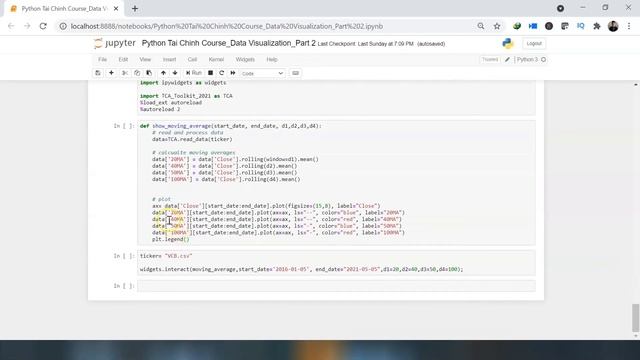
Task: Click the zoom magnifier icon in address bar
Action: [481, 26]
